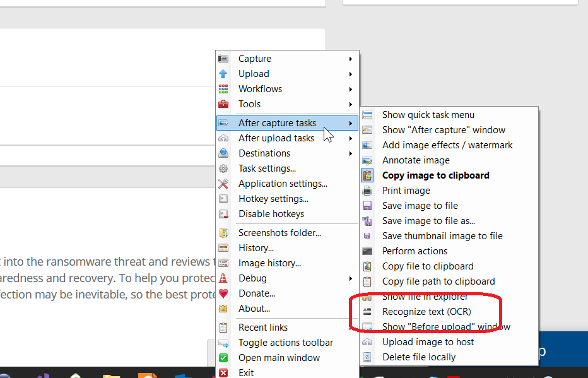Viewport: 588px width, 378px height.
Task: Click the icon beside Toggle actions toolbar
Action: tap(223, 343)
